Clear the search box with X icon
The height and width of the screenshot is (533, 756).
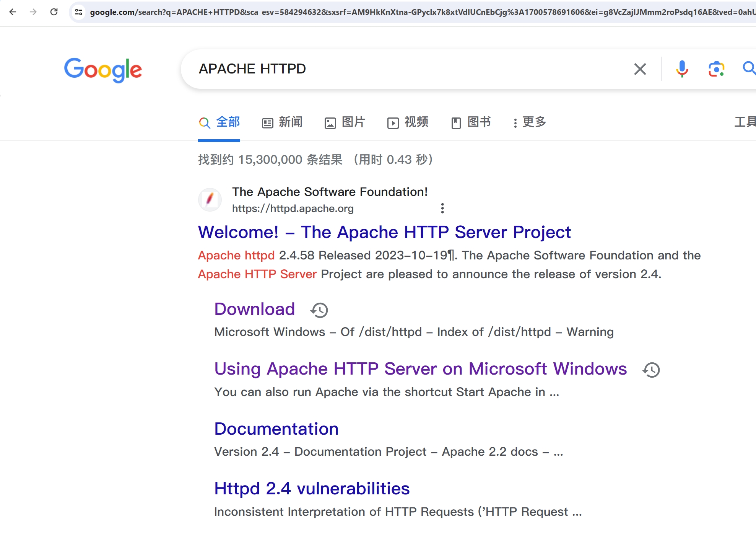tap(640, 69)
